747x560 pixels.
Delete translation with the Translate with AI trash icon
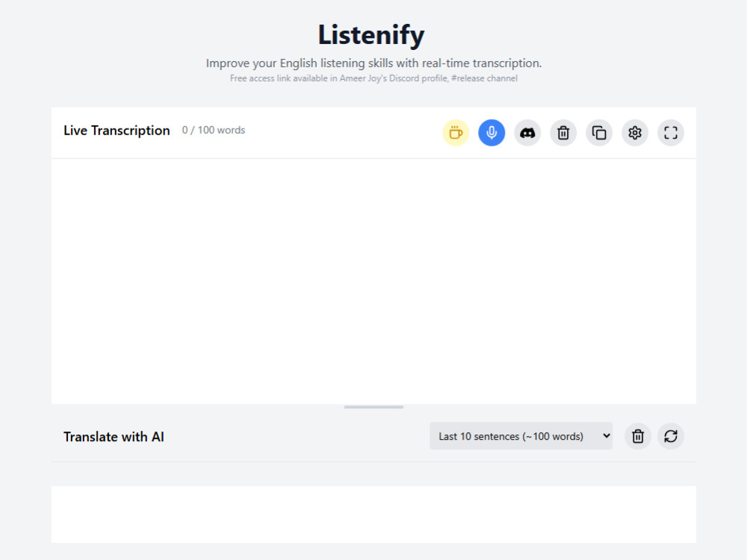coord(638,436)
